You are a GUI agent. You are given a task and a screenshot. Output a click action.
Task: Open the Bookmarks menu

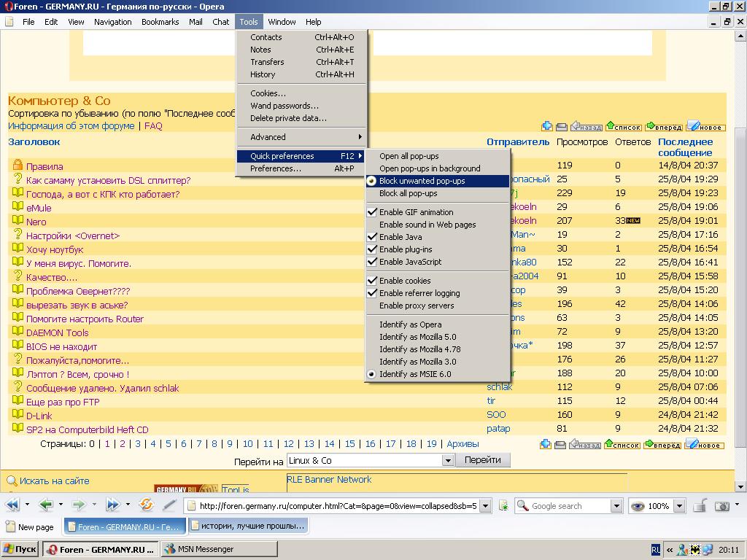tap(160, 22)
